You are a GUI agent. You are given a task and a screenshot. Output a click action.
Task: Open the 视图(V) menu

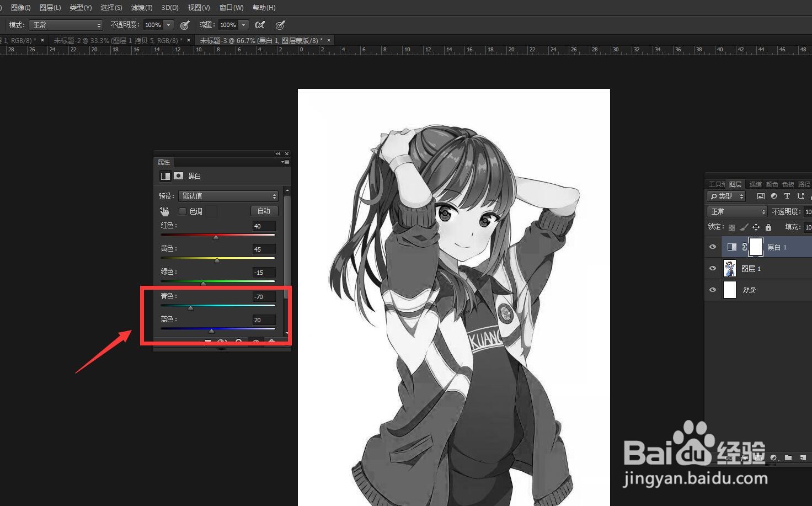click(199, 8)
